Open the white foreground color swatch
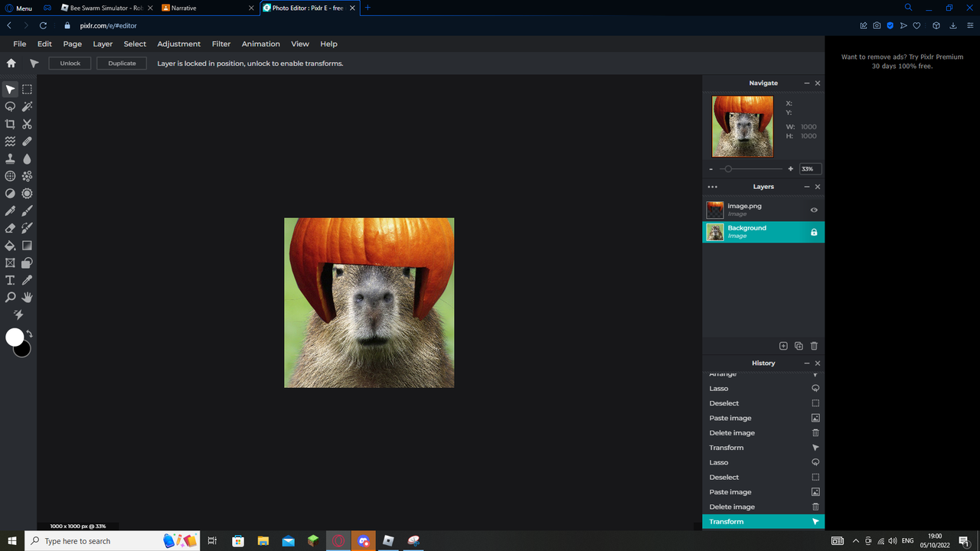The image size is (980, 551). 15,337
